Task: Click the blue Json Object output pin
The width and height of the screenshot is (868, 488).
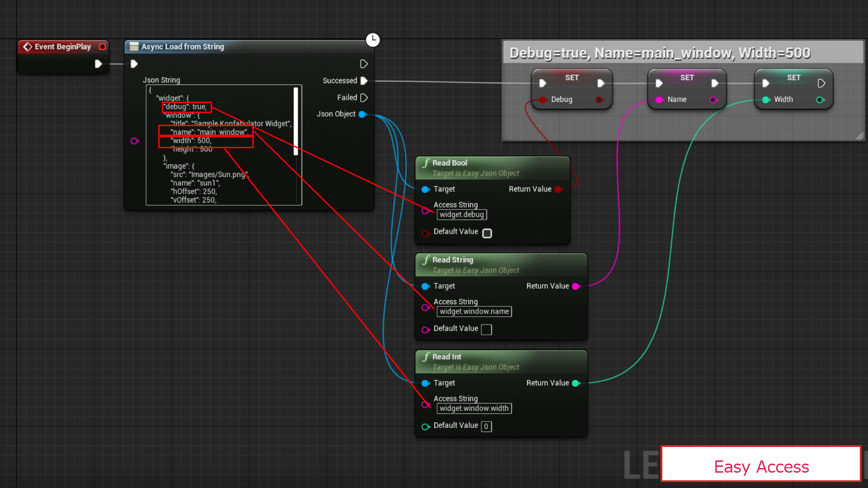Action: (362, 114)
